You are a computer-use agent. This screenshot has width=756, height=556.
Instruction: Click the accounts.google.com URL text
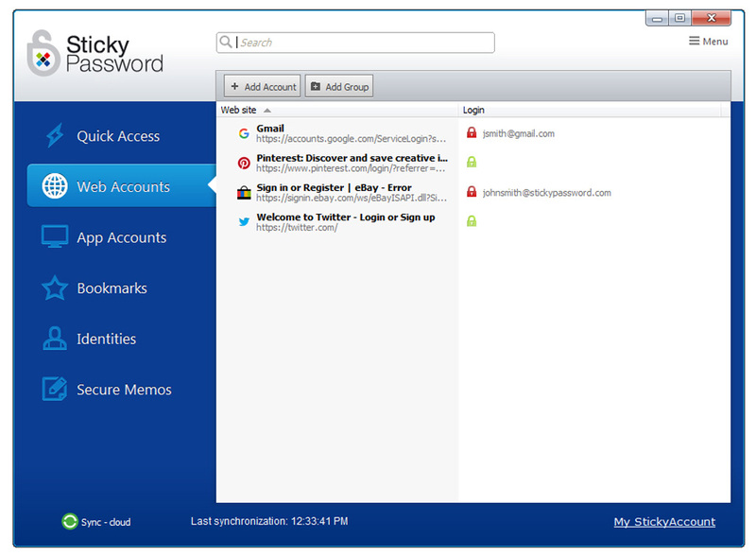tap(351, 138)
